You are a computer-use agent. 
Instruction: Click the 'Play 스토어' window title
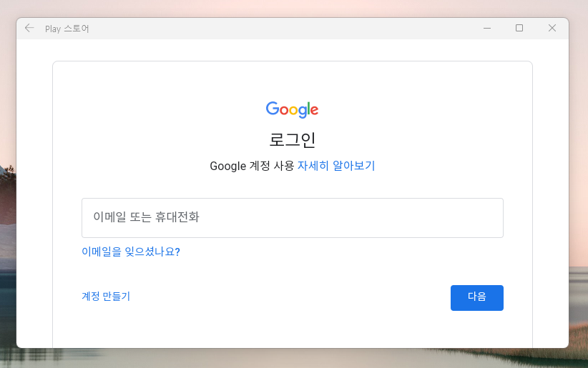click(67, 29)
